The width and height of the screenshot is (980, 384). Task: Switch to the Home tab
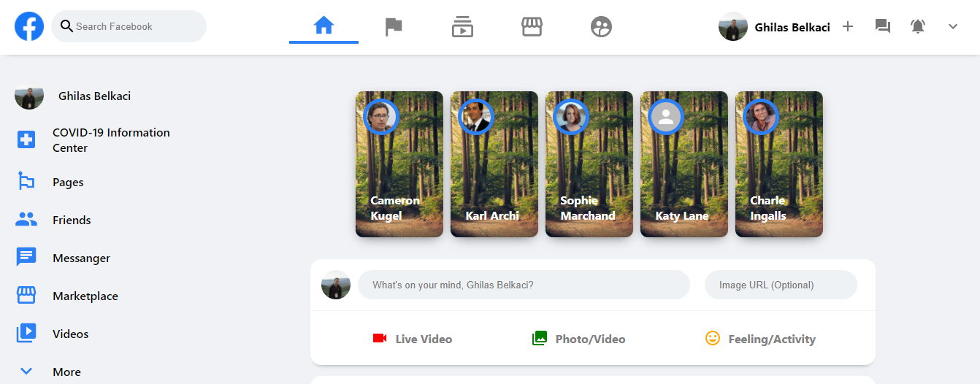pos(324,27)
